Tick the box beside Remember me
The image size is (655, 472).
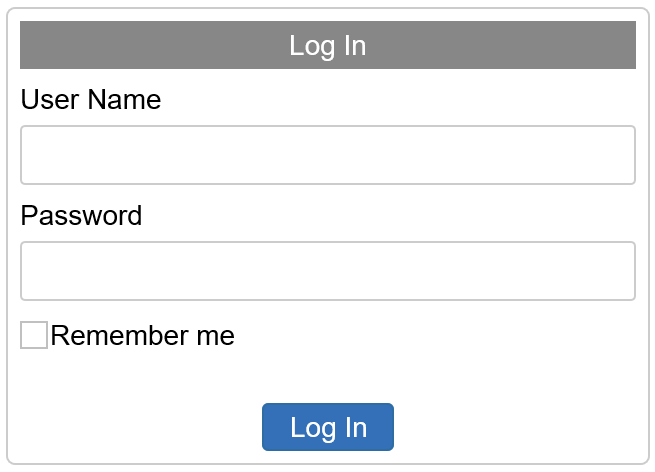tap(34, 335)
